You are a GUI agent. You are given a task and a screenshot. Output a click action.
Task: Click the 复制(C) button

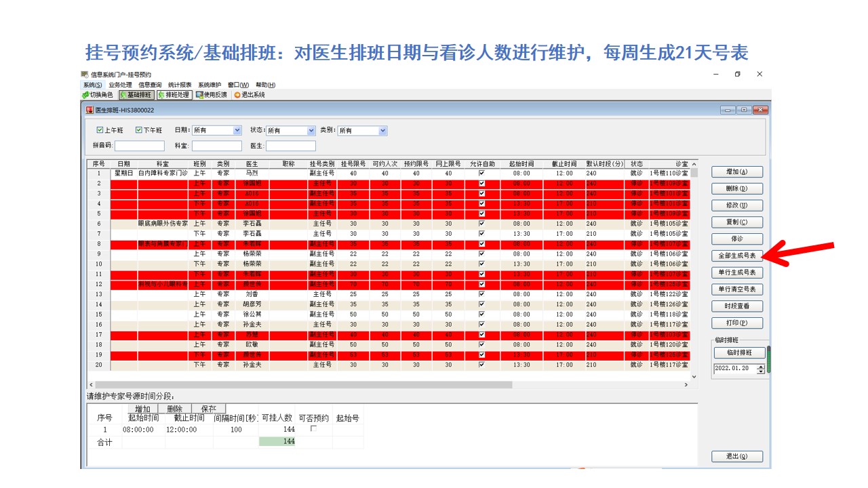(737, 222)
